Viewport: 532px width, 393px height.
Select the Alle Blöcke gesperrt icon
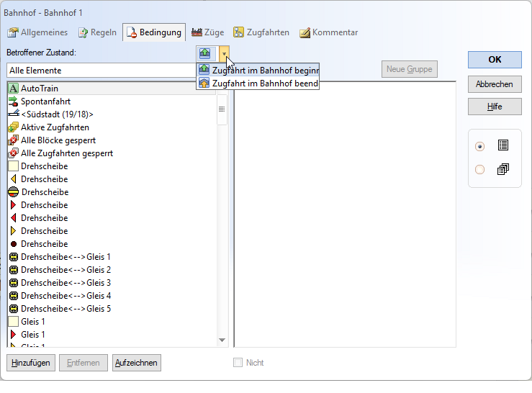pos(13,140)
